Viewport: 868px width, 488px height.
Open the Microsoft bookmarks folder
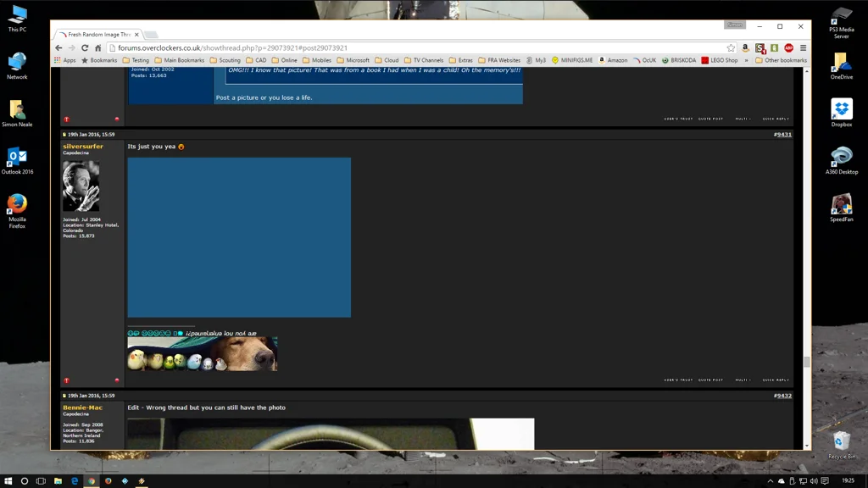coord(353,60)
